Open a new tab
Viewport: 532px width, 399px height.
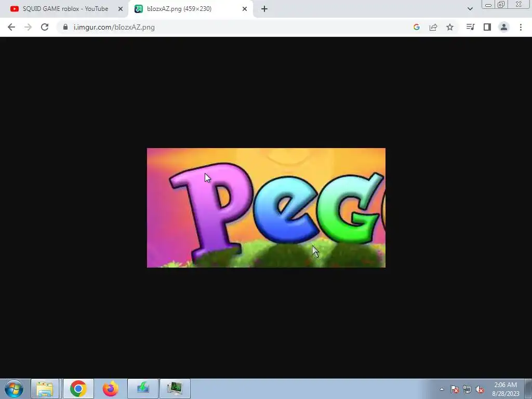pos(264,9)
